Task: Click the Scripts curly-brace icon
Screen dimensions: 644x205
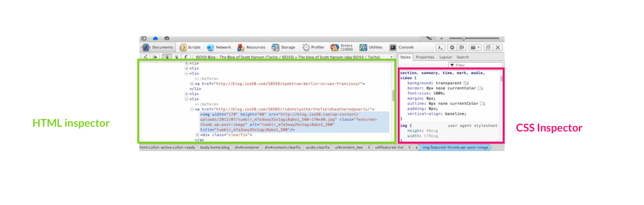Action: point(183,48)
